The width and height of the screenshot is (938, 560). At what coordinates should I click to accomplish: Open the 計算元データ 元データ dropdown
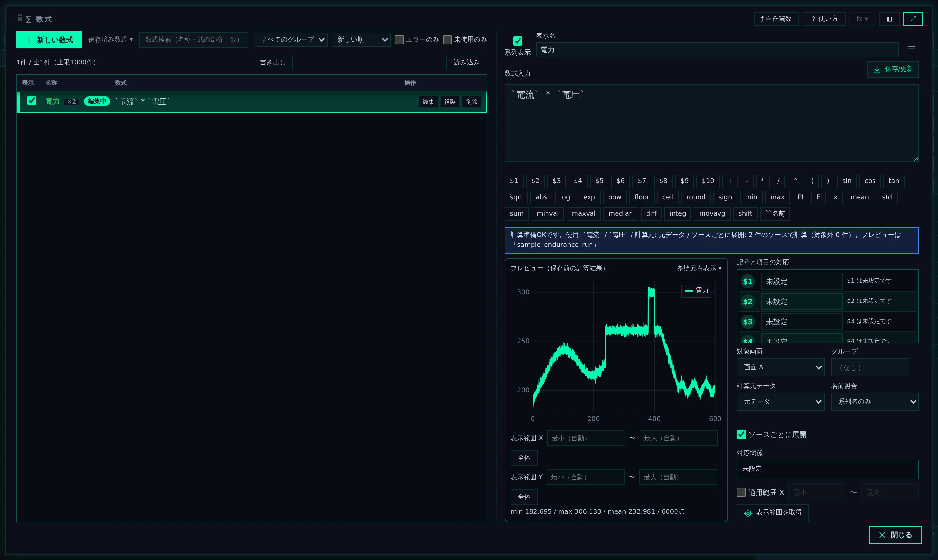[x=780, y=402]
